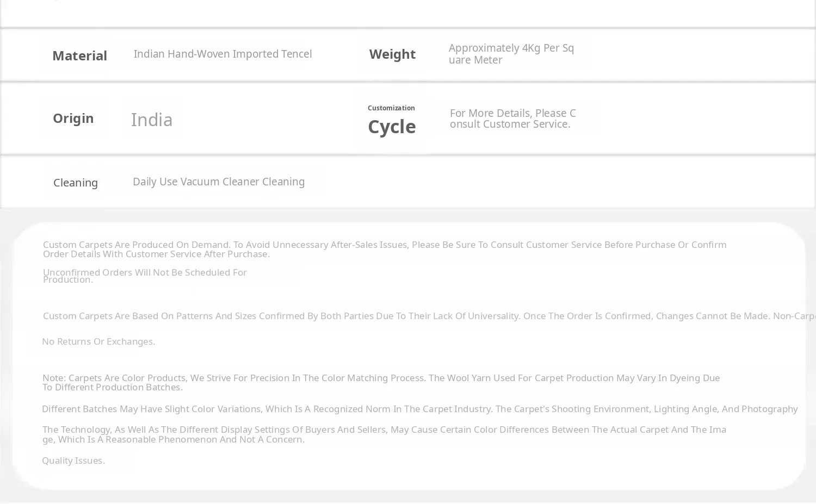Click the No Returns Or Exchanges line

pyautogui.click(x=98, y=341)
